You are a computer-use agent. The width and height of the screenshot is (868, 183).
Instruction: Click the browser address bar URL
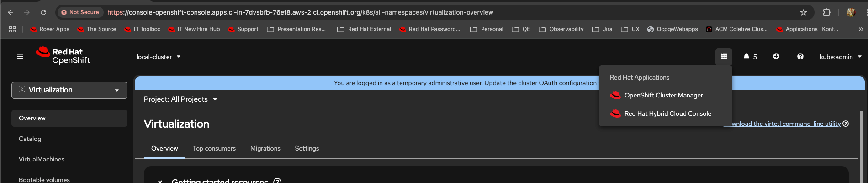point(302,12)
